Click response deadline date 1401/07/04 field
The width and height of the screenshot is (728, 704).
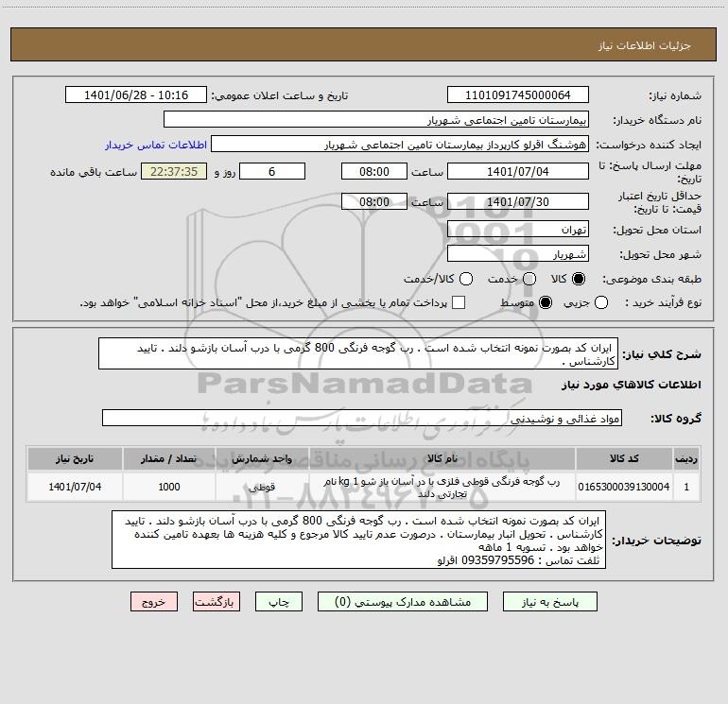pyautogui.click(x=518, y=171)
